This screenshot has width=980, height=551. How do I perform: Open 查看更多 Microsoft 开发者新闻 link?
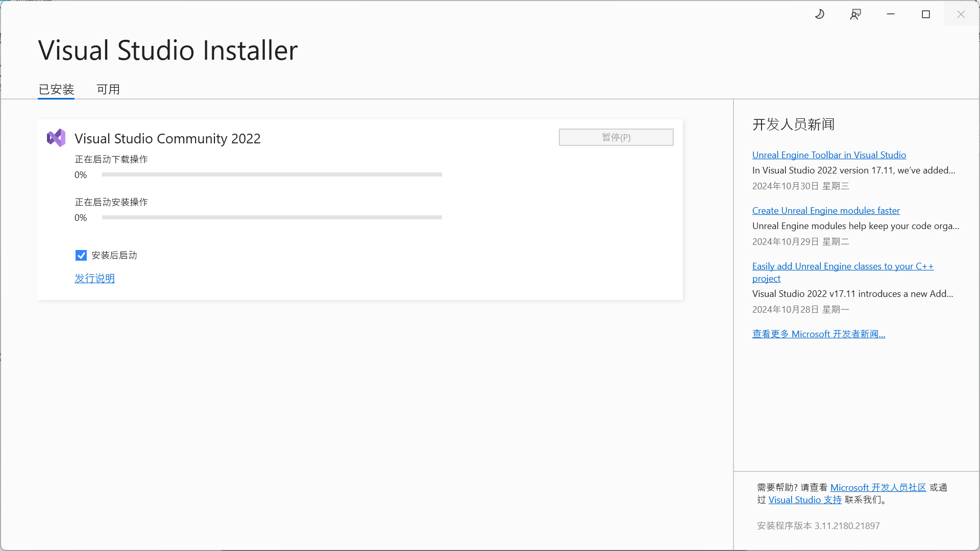point(819,334)
